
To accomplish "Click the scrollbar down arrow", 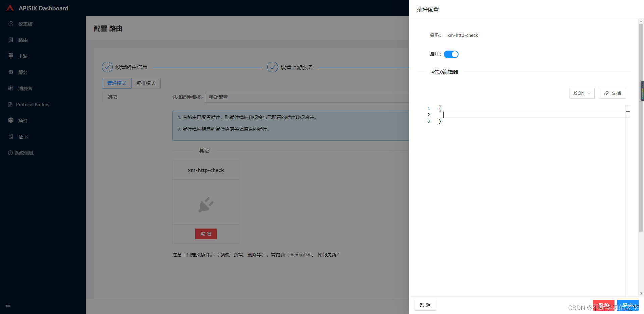I will 641,293.
